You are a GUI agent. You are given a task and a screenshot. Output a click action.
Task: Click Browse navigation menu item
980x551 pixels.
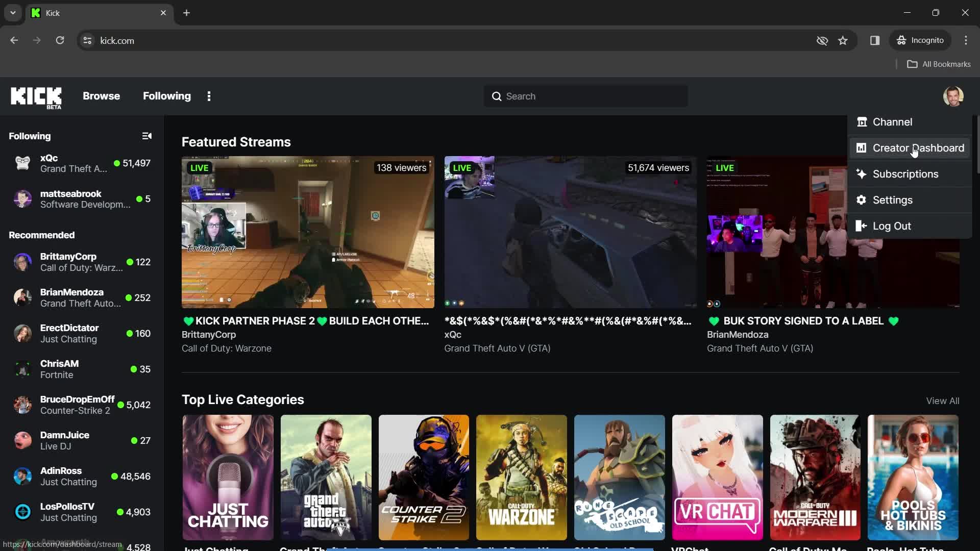(x=101, y=95)
